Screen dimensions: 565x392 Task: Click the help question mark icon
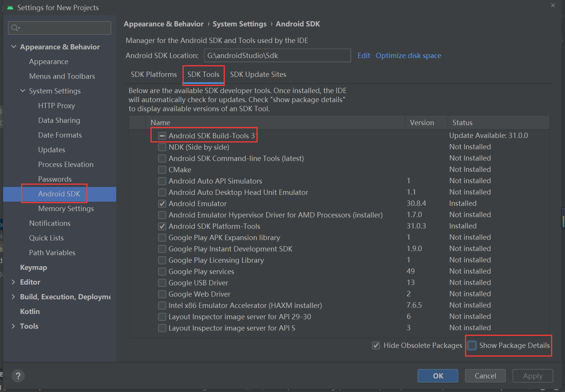coord(18,375)
